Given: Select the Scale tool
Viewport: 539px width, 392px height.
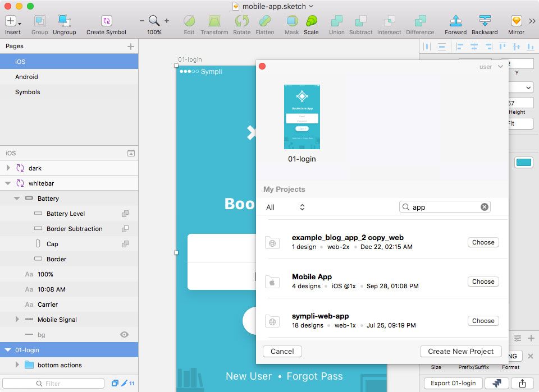Looking at the screenshot, I should coord(311,20).
